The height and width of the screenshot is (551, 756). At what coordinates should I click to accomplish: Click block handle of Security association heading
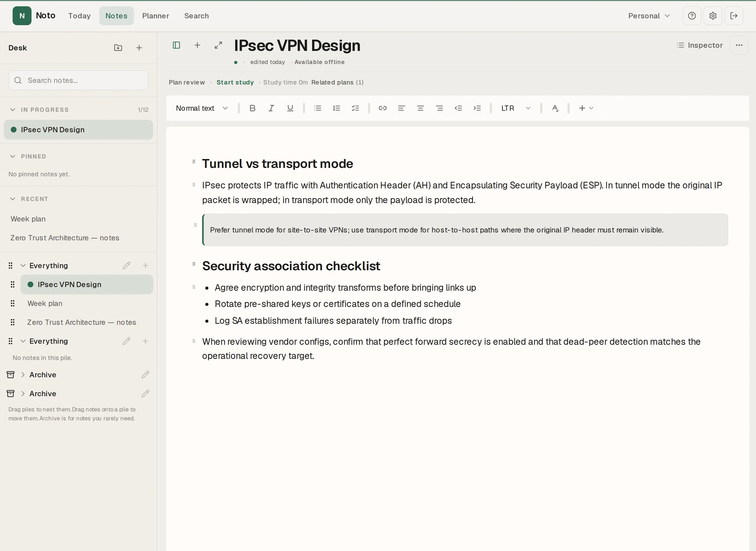click(194, 264)
